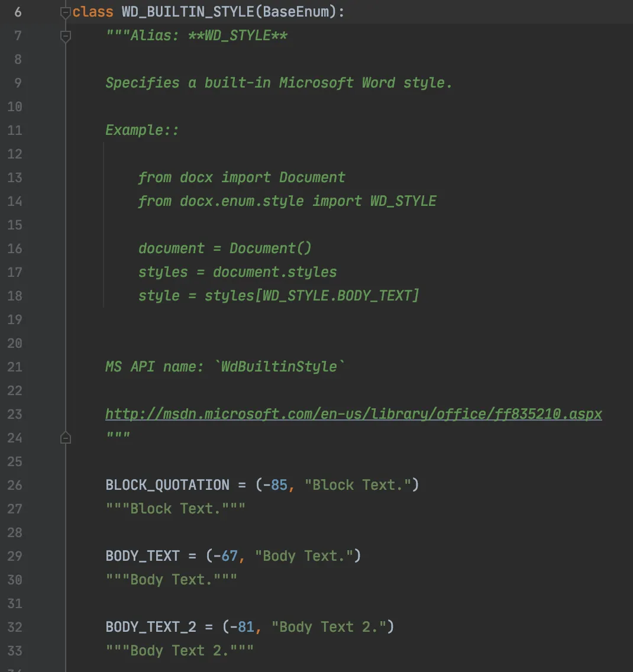Image resolution: width=633 pixels, height=672 pixels.
Task: Toggle the docstring end fold marker at line 24
Action: (65, 438)
